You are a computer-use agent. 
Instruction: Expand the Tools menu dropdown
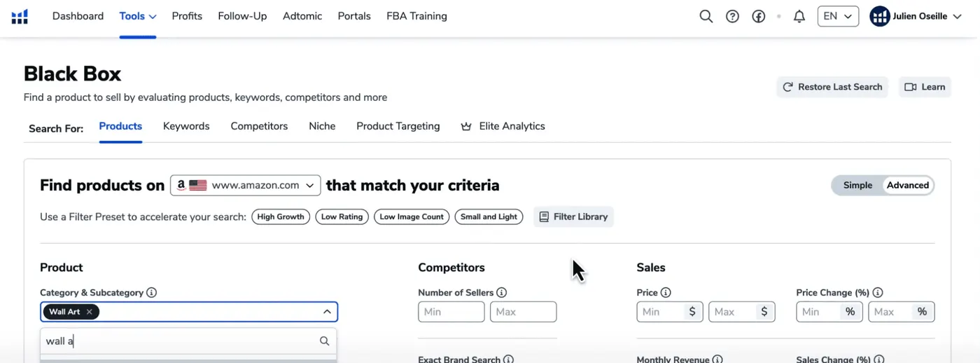click(x=138, y=16)
